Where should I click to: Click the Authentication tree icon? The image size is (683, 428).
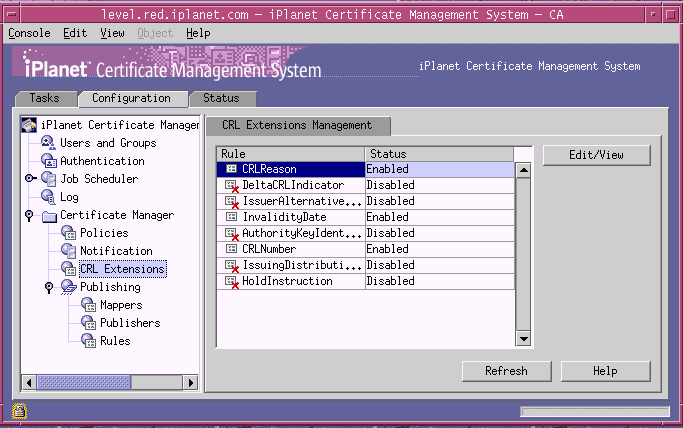tap(48, 161)
